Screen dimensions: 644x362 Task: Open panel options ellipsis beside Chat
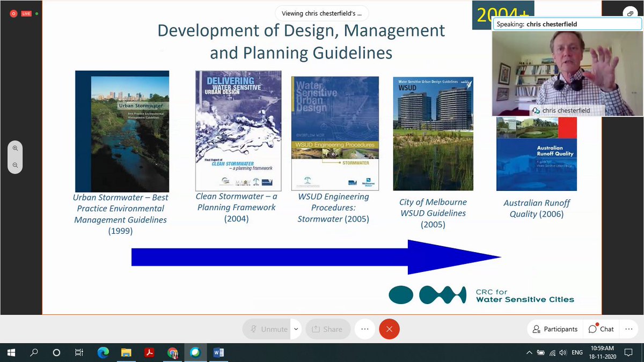(x=628, y=329)
